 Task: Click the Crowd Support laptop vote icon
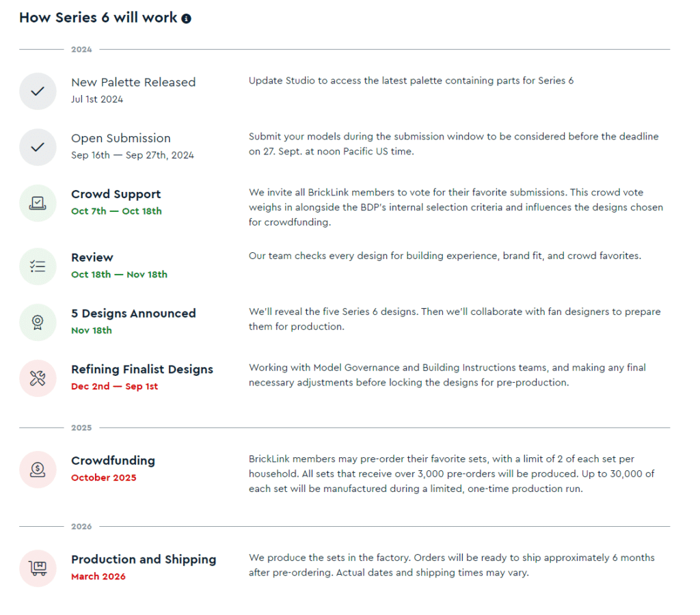click(38, 203)
